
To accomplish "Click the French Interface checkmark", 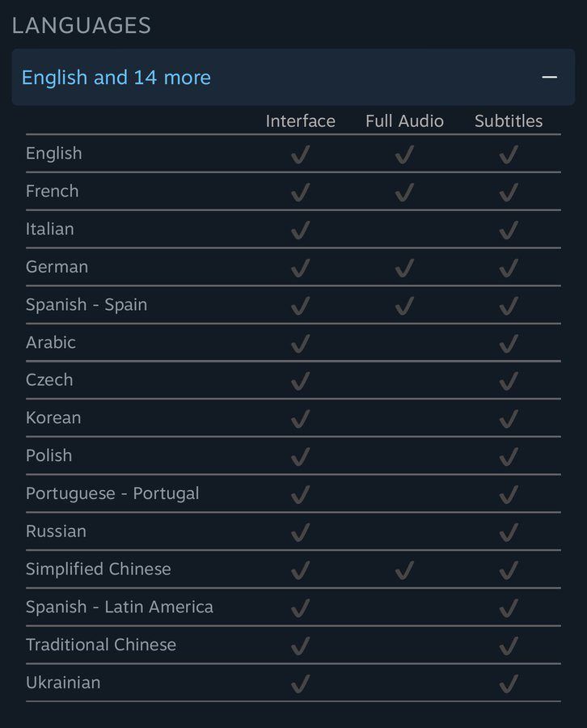I will click(300, 192).
